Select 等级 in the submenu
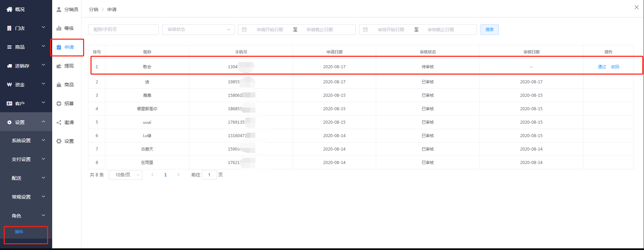This screenshot has height=250, width=644. click(x=69, y=28)
